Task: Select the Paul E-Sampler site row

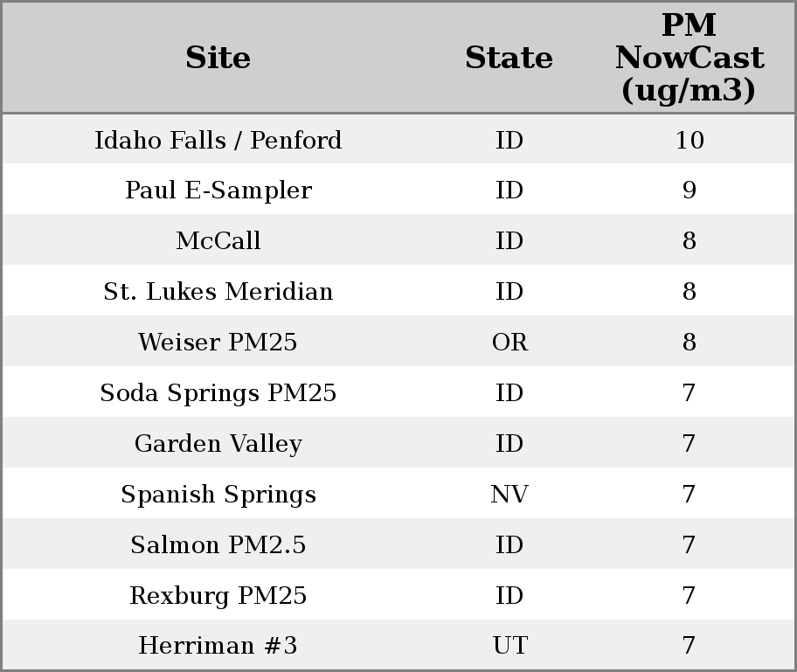Action: (218, 191)
